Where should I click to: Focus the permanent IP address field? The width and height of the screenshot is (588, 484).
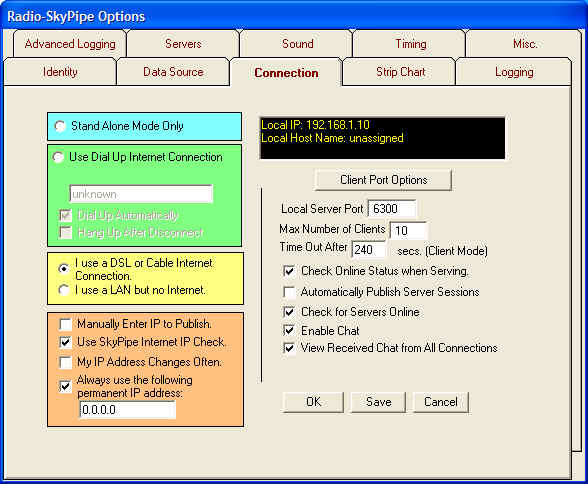point(128,409)
